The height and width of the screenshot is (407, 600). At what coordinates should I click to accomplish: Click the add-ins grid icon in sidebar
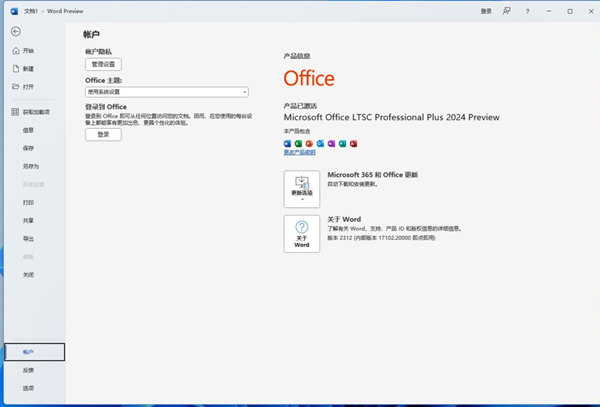click(x=15, y=112)
